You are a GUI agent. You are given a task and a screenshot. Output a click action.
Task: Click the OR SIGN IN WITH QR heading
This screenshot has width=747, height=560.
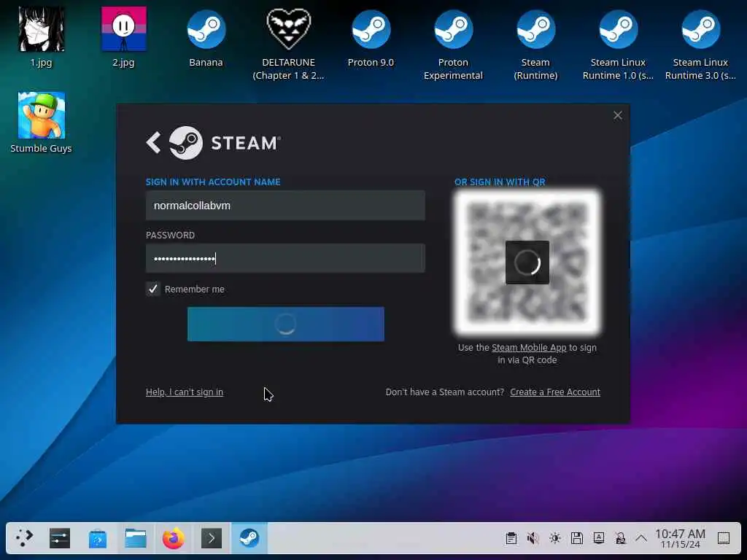500,182
